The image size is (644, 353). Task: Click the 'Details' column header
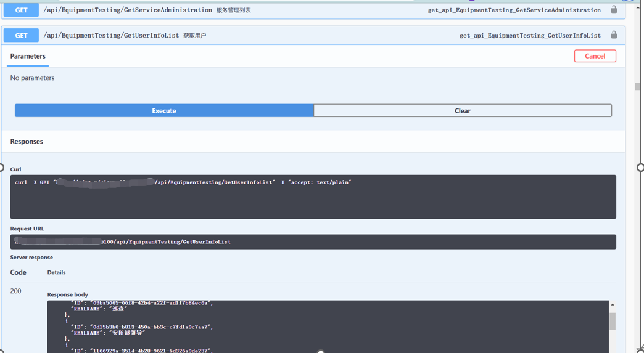(56, 272)
